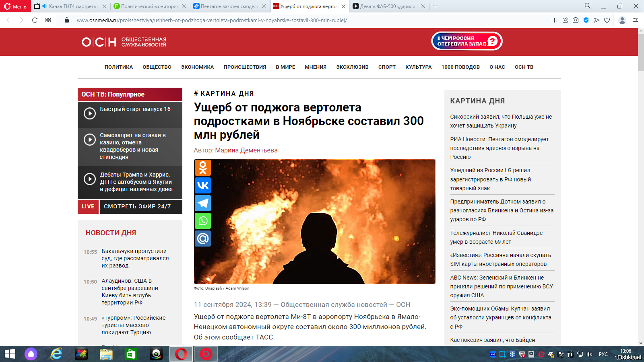Open the browser profile account menu

pyautogui.click(x=622, y=20)
